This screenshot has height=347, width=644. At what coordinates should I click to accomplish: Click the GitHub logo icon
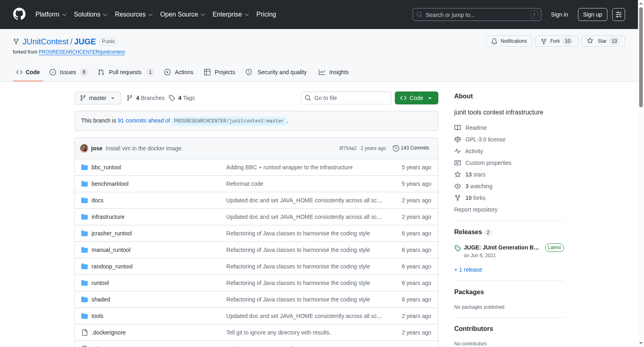pyautogui.click(x=19, y=15)
